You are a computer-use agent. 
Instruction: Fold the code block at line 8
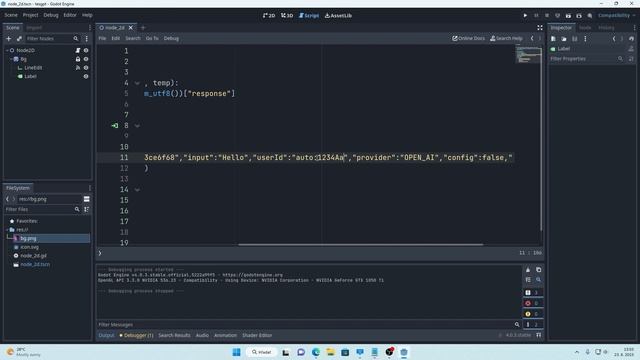point(137,126)
